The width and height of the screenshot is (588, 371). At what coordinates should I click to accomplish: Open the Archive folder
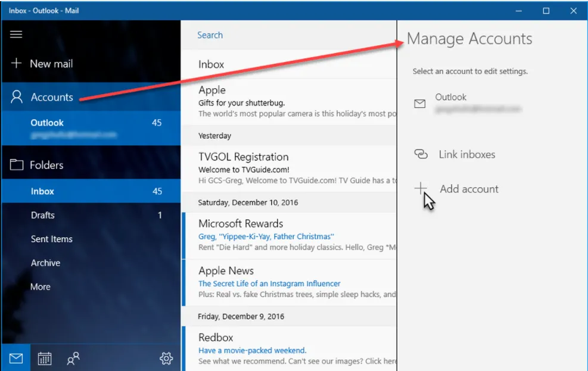[x=46, y=263]
